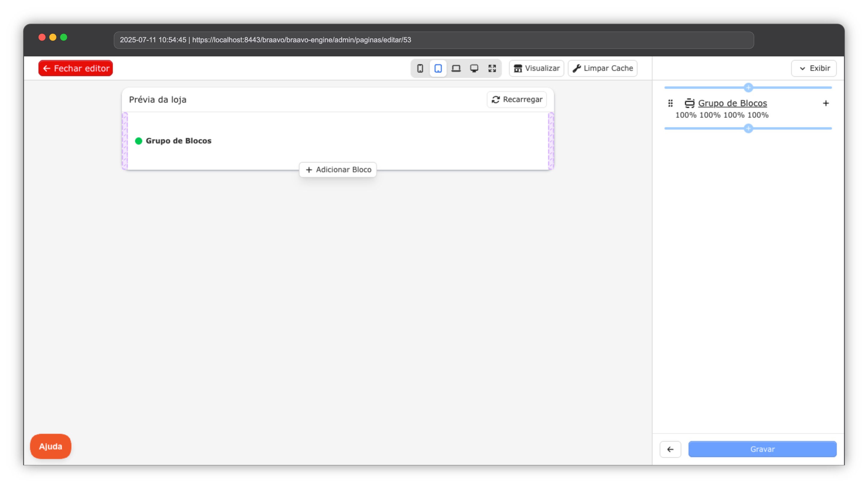Click Limpar Cache wrench button
This screenshot has width=868, height=489.
pyautogui.click(x=602, y=68)
